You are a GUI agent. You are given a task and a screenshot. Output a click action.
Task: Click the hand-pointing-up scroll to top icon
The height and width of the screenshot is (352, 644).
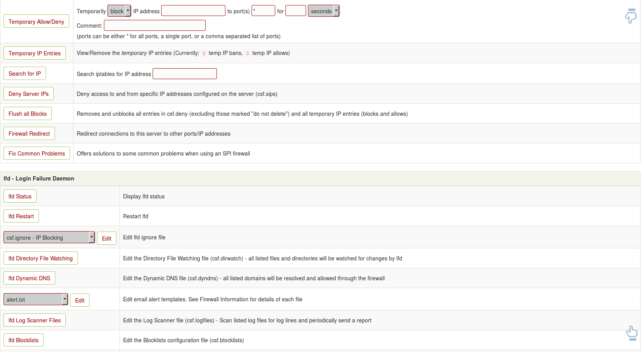[x=632, y=333]
